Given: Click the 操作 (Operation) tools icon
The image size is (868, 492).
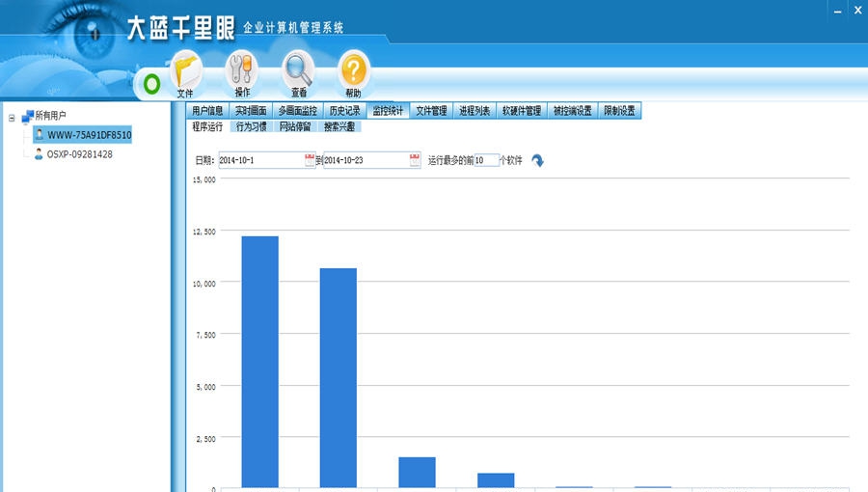Looking at the screenshot, I should point(242,71).
